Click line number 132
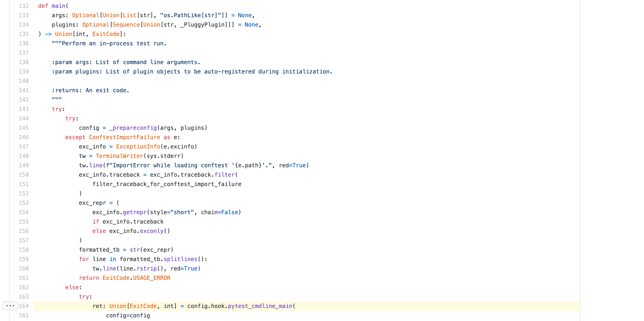This screenshot has width=644, height=321. click(x=23, y=6)
